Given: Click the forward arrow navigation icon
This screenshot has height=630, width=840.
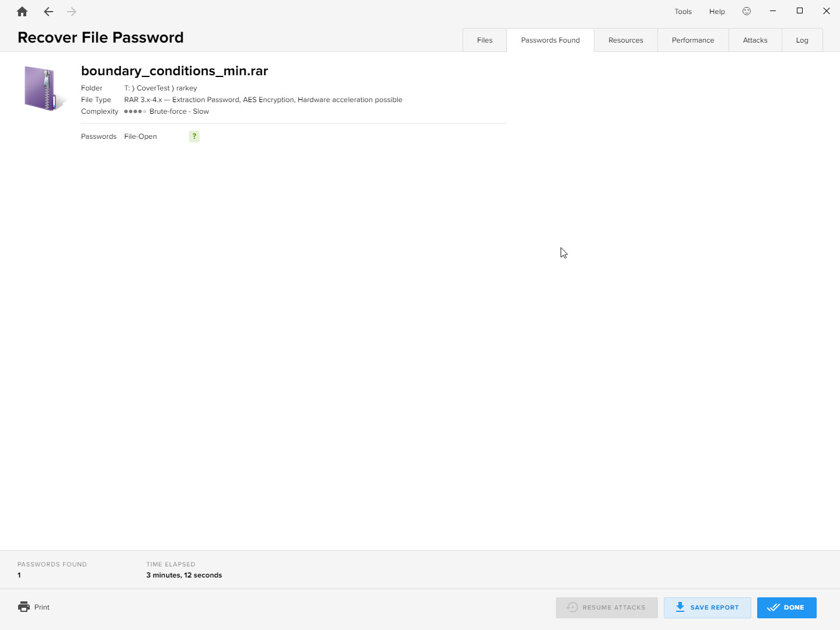Looking at the screenshot, I should click(72, 12).
